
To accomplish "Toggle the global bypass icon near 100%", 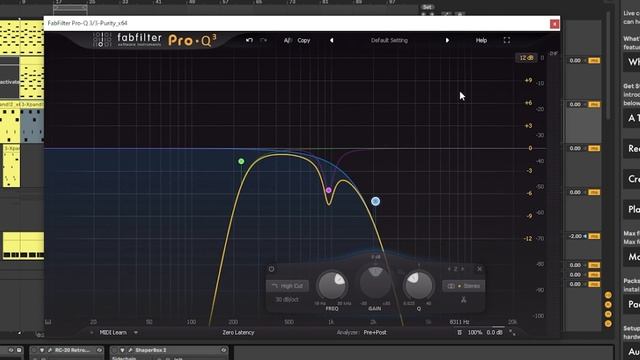I will point(460,333).
